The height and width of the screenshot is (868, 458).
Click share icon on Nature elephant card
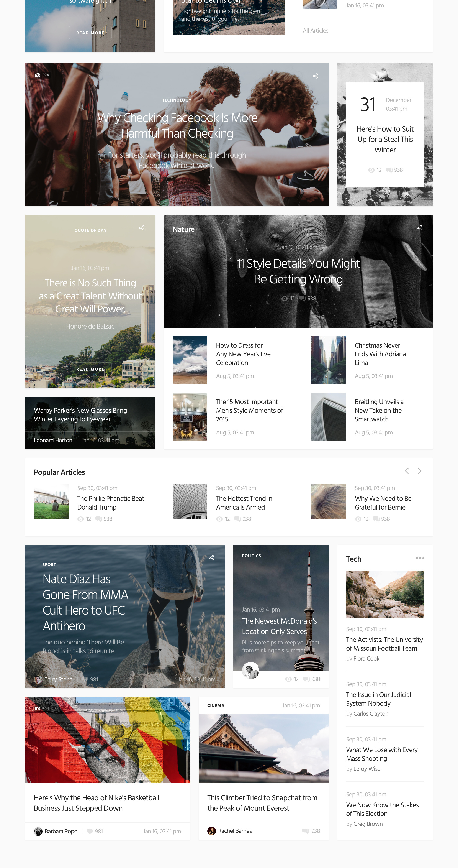pyautogui.click(x=419, y=228)
